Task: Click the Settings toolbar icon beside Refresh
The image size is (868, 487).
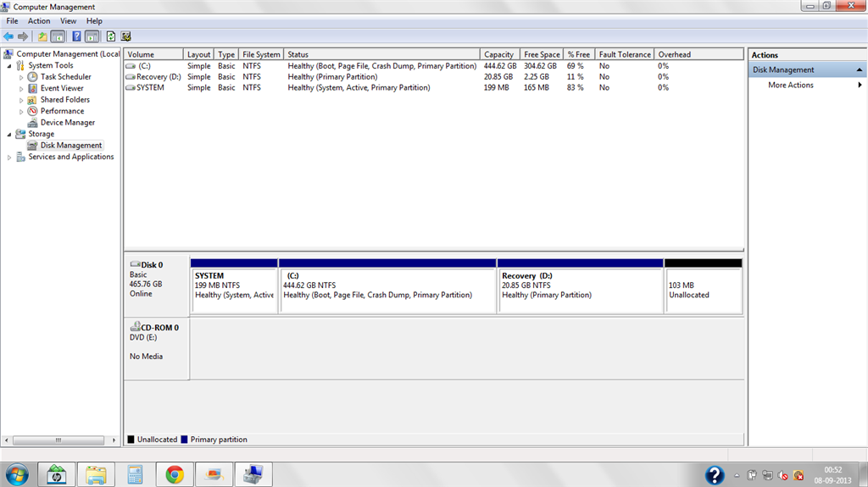Action: (126, 36)
